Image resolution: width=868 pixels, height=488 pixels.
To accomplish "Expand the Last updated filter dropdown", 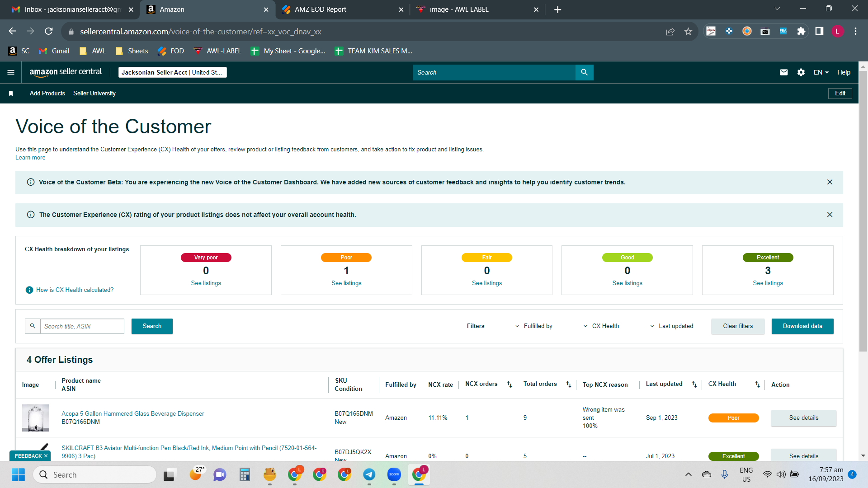I will (671, 326).
